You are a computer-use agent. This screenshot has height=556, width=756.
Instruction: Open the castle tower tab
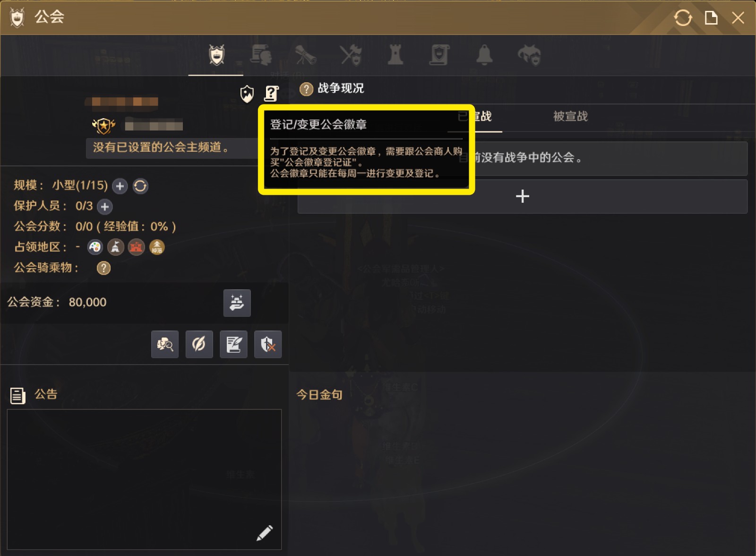point(395,55)
